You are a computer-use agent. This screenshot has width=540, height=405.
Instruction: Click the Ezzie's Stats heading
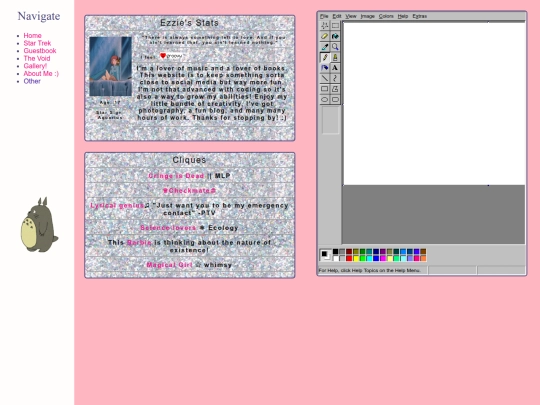pyautogui.click(x=189, y=23)
